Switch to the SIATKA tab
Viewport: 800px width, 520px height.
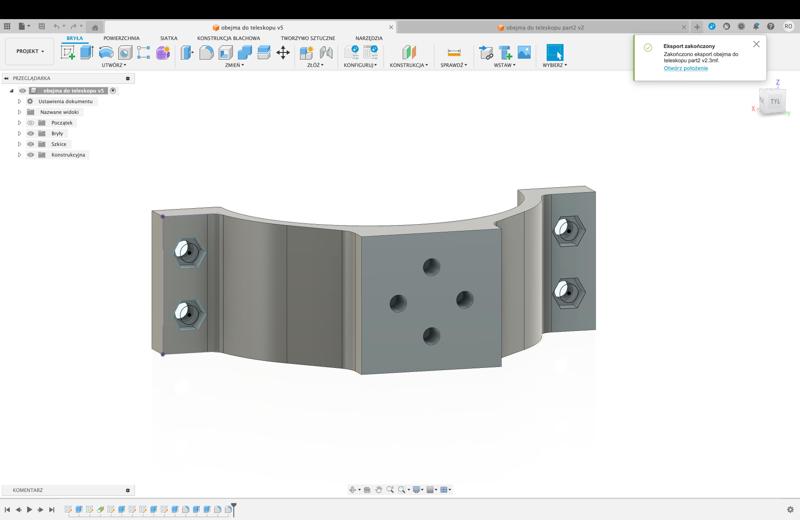pos(168,38)
